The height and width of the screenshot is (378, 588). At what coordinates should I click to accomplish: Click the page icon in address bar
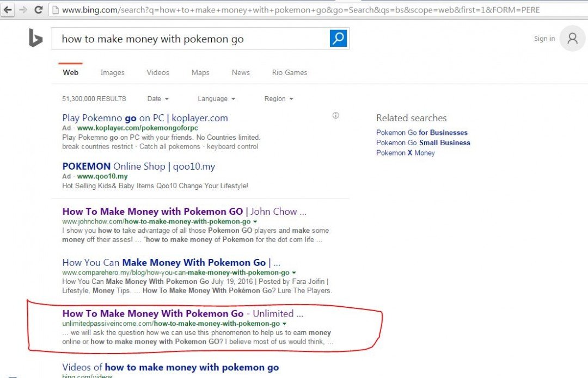(56, 10)
